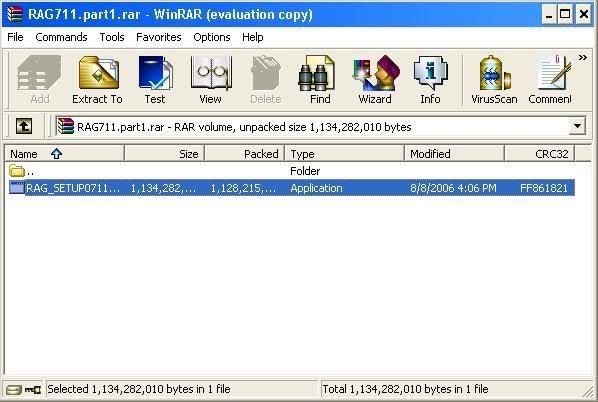598x402 pixels.
Task: Sort by the Modified column
Action: click(454, 154)
